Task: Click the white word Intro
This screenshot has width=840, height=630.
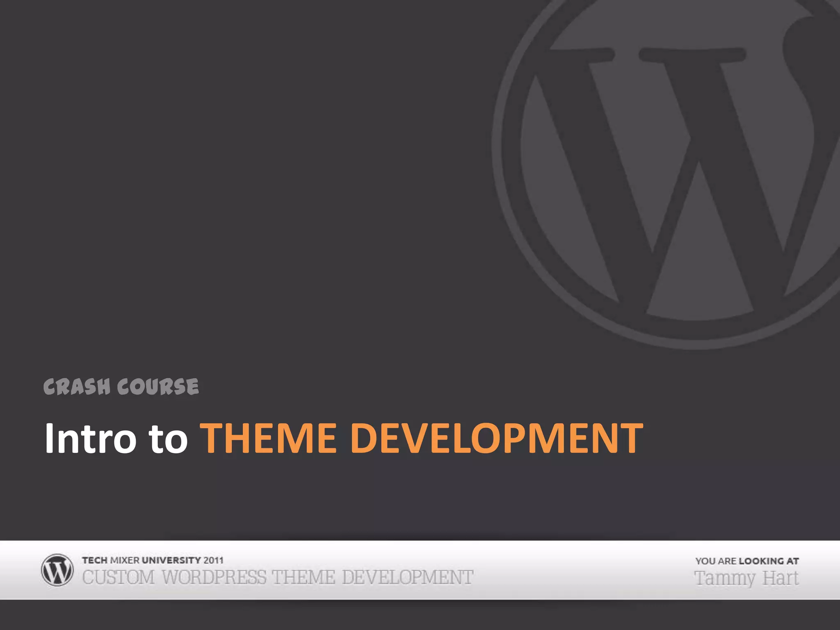Action: click(90, 438)
